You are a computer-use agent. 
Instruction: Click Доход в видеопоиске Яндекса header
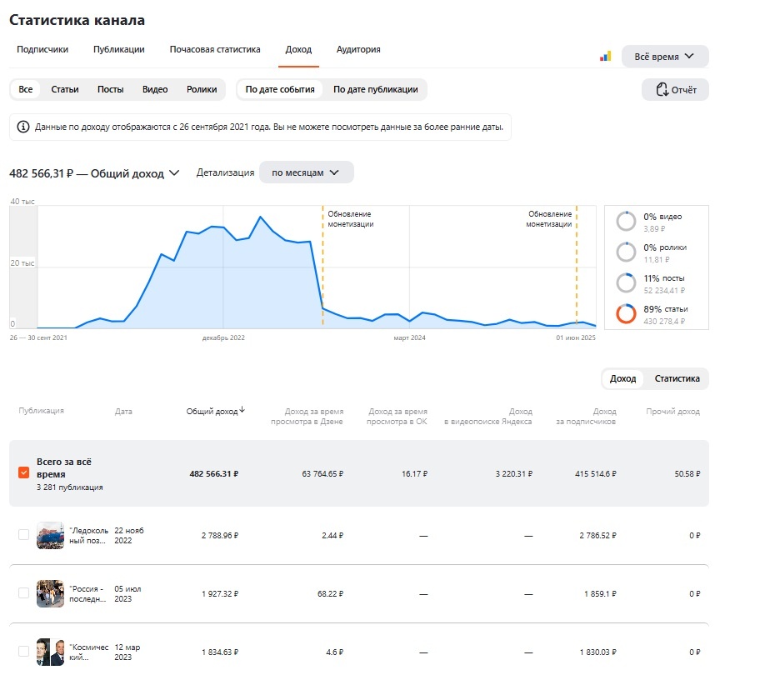point(487,416)
